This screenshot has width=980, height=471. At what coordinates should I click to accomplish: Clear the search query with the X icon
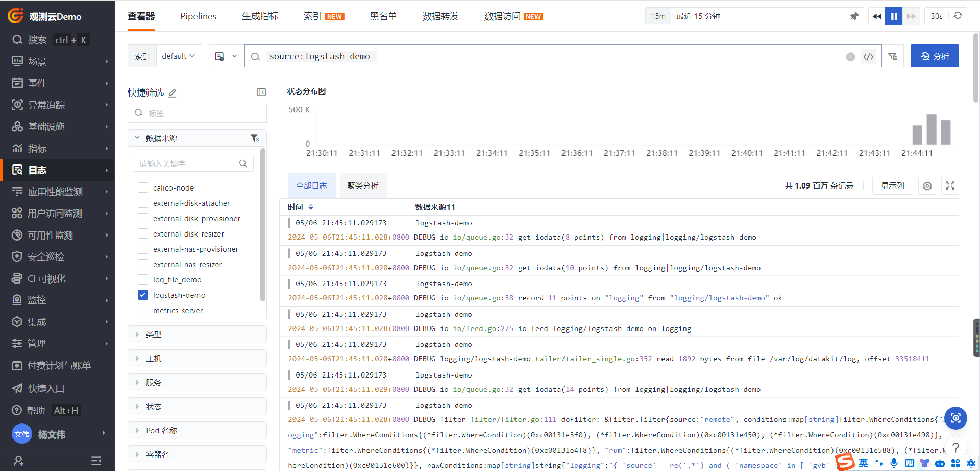pyautogui.click(x=850, y=57)
